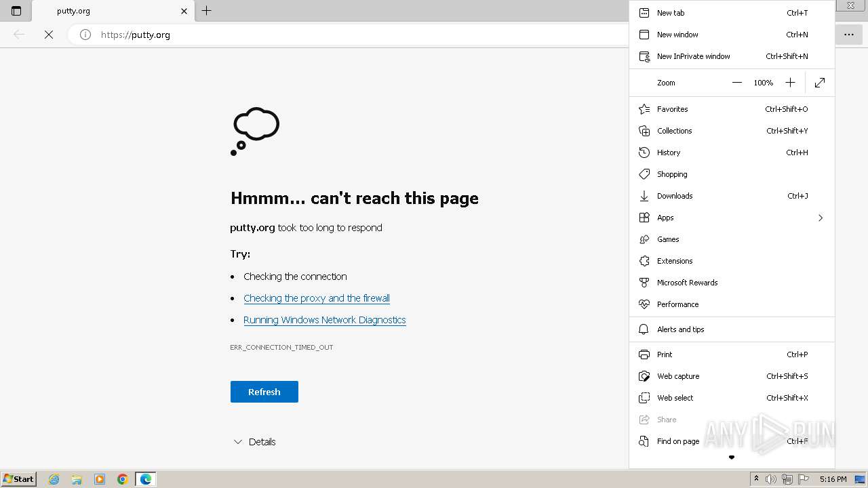Click the network tray icon
868x488 pixels.
pyautogui.click(x=787, y=479)
